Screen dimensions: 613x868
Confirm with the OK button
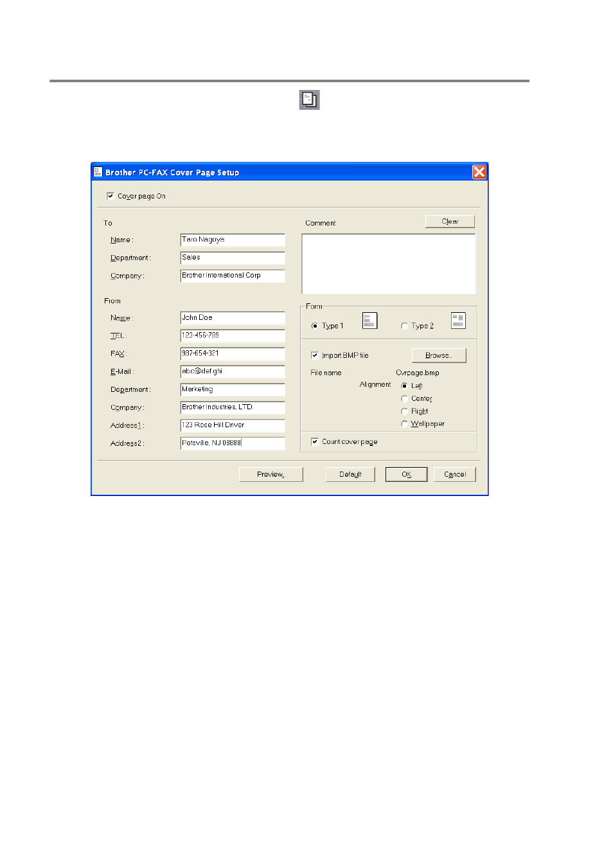(x=406, y=474)
